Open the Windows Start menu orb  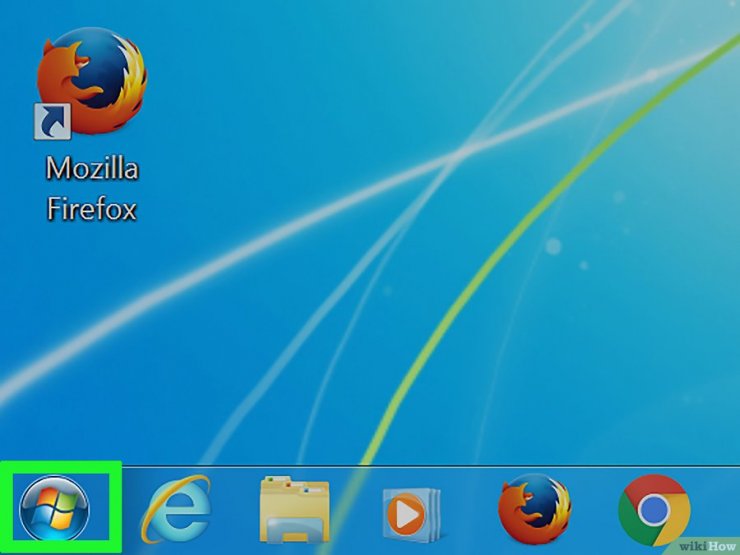tap(54, 508)
